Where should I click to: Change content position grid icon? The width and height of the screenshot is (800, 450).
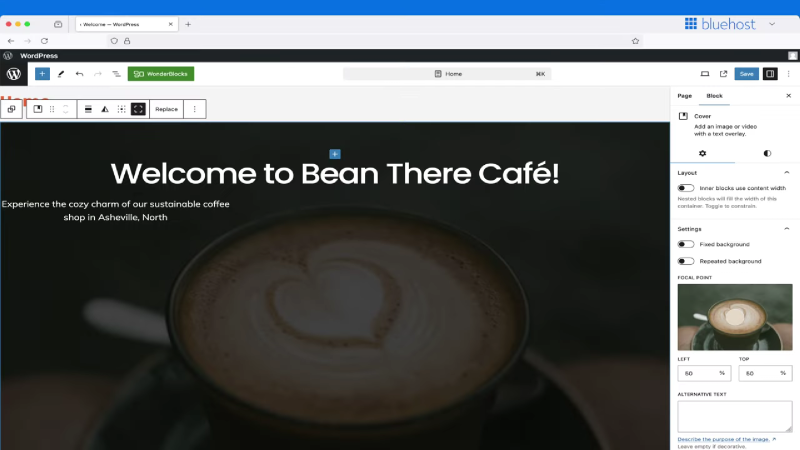click(x=121, y=109)
